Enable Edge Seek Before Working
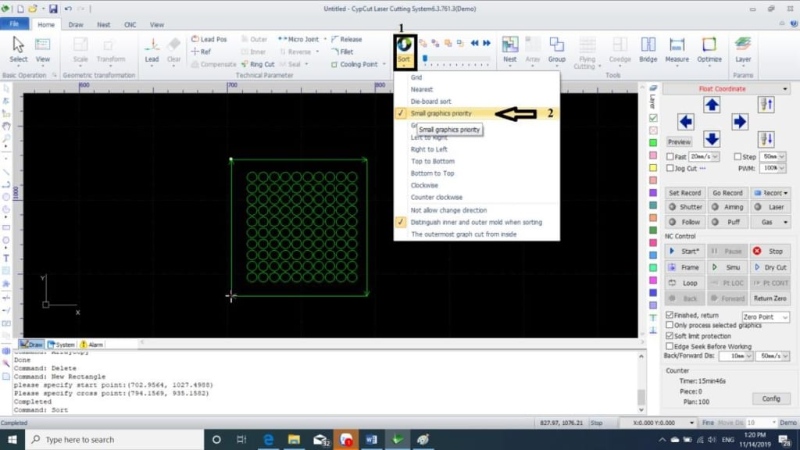800x450 pixels. 670,344
